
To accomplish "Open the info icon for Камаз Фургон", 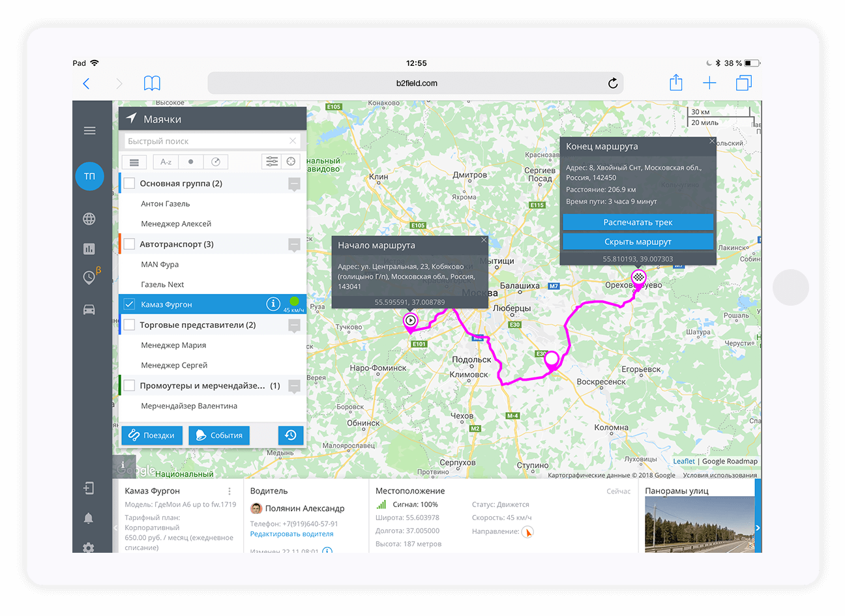I will coord(273,304).
